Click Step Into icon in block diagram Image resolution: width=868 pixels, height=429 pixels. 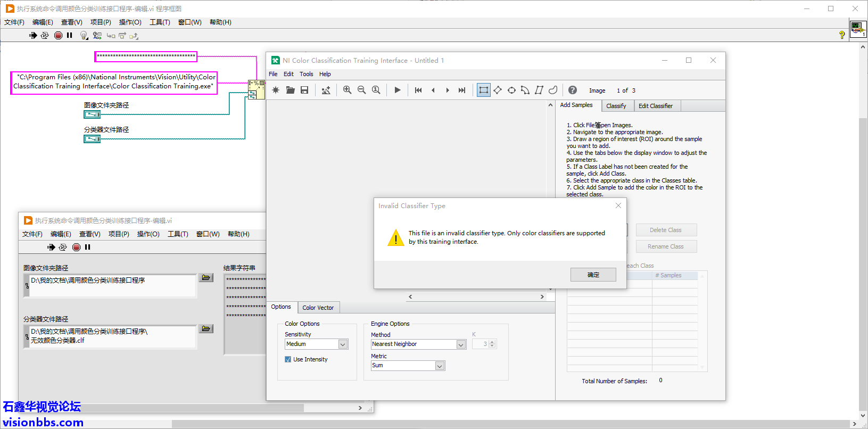pos(111,36)
